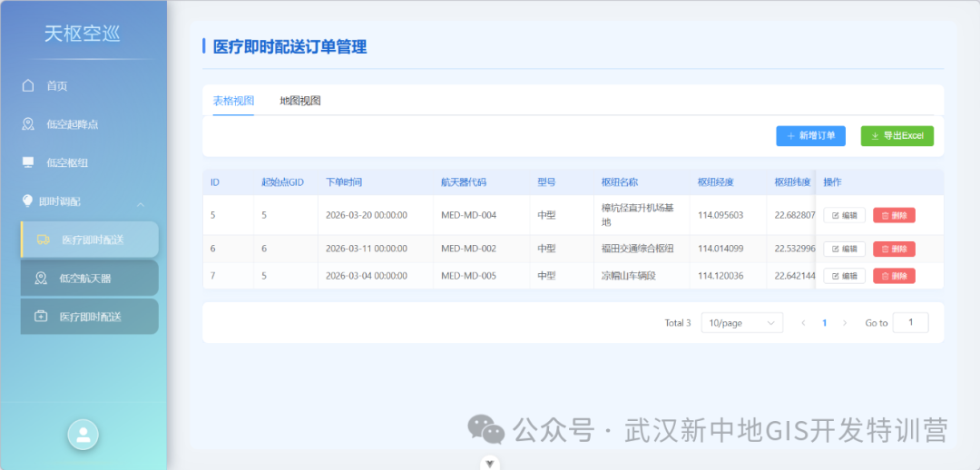980x470 pixels.
Task: Click trash icon in MED-MD-004 delete button
Action: pos(885,215)
